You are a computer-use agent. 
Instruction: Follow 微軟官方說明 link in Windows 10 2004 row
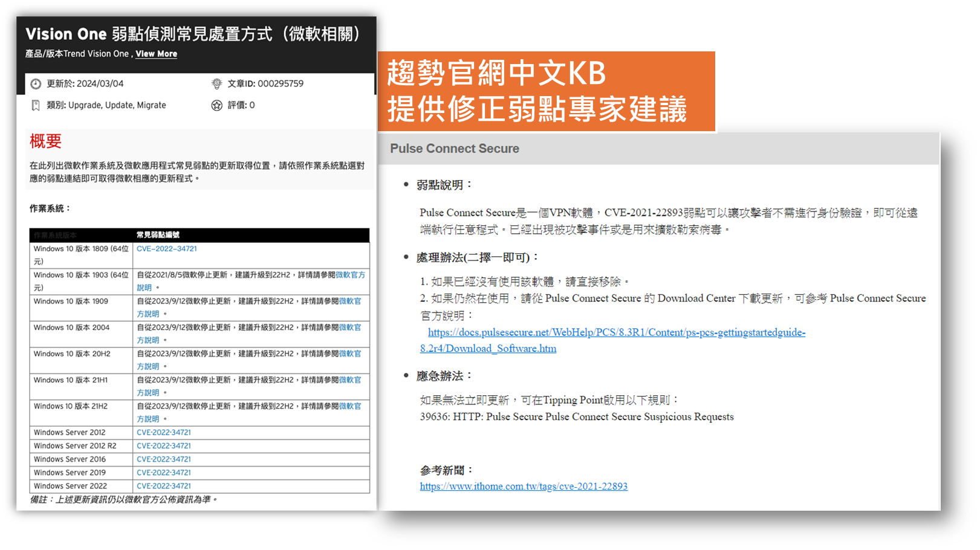tap(350, 328)
